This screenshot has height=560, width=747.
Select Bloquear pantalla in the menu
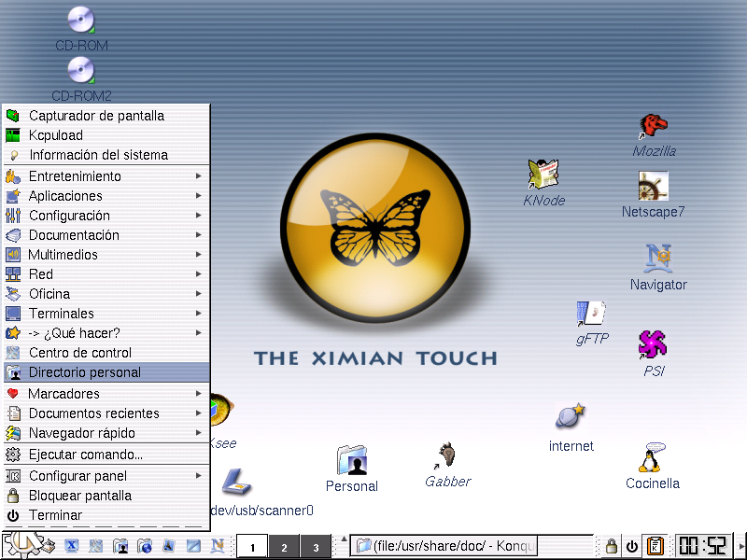point(106,496)
